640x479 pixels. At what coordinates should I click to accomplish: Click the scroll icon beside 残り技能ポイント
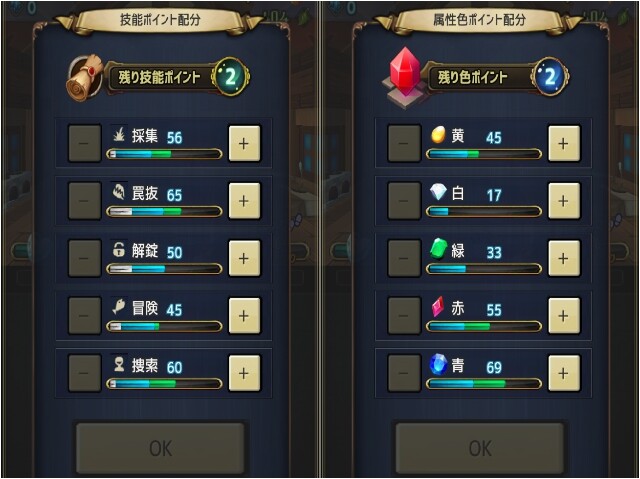click(x=84, y=78)
